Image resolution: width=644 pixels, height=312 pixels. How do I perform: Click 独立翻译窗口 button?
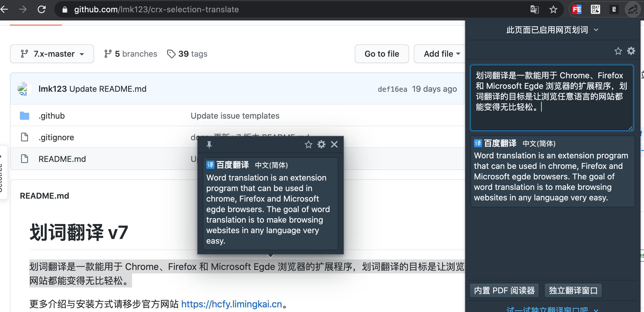tap(573, 290)
